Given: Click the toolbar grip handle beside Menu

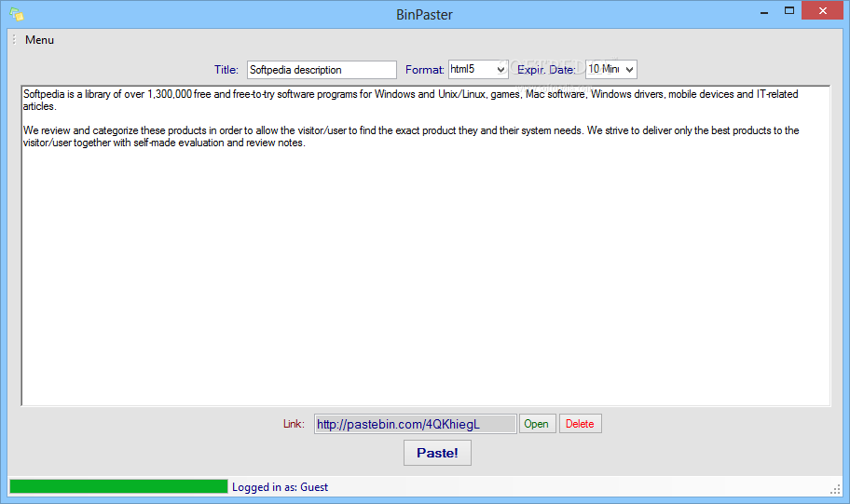Looking at the screenshot, I should tap(14, 39).
